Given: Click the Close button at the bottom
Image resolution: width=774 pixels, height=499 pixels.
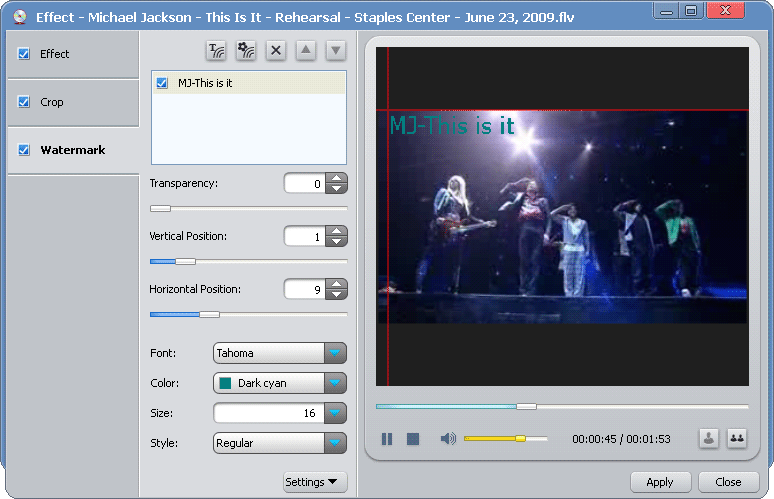Looking at the screenshot, I should click(728, 482).
